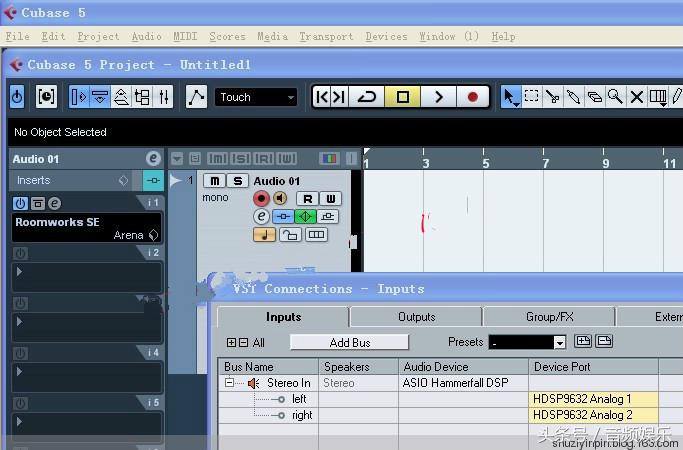Viewport: 683px width, 450px height.
Task: Show the Inspector panel toggle icon
Action: (x=79, y=96)
